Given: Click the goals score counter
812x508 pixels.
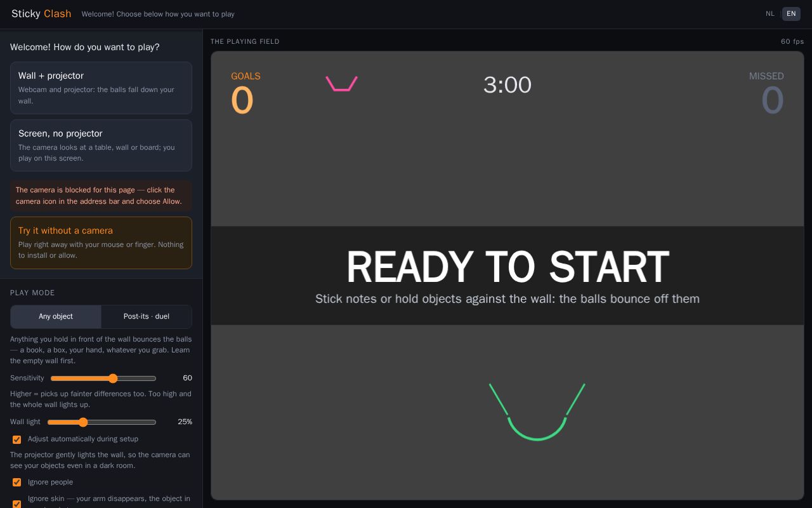Looking at the screenshot, I should 242,100.
